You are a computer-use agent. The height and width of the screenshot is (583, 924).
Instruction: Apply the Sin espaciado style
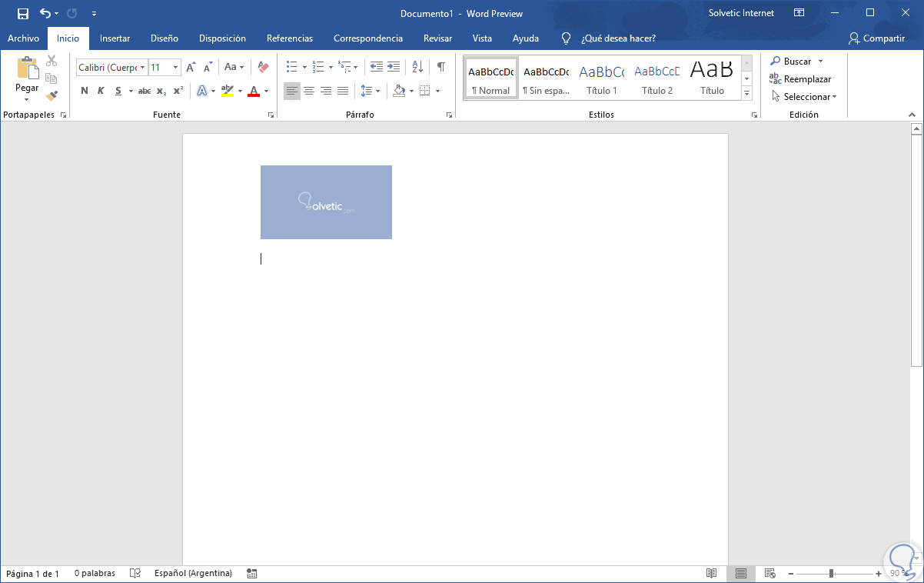click(x=546, y=78)
